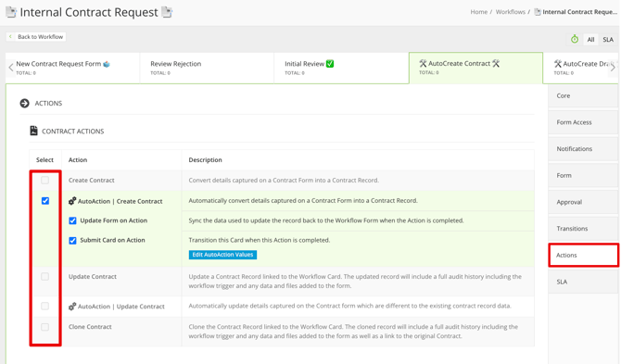Click the circled arrow icon beside ACTIONS

coord(24,103)
